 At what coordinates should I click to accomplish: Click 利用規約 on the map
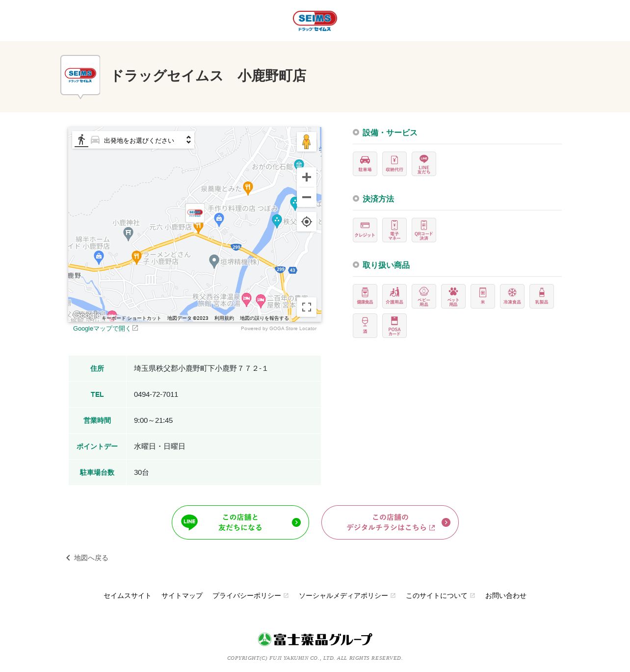224,318
